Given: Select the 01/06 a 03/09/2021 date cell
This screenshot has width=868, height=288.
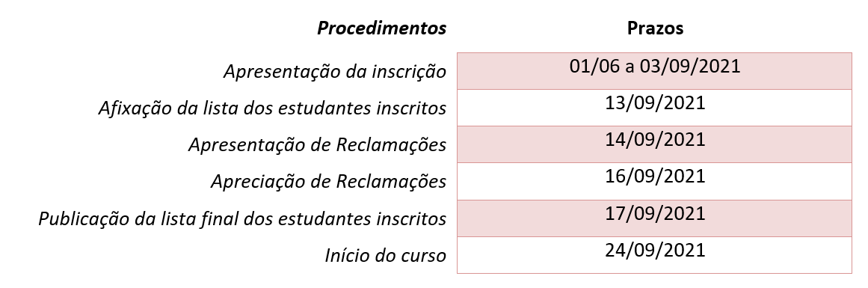Looking at the screenshot, I should [x=654, y=71].
